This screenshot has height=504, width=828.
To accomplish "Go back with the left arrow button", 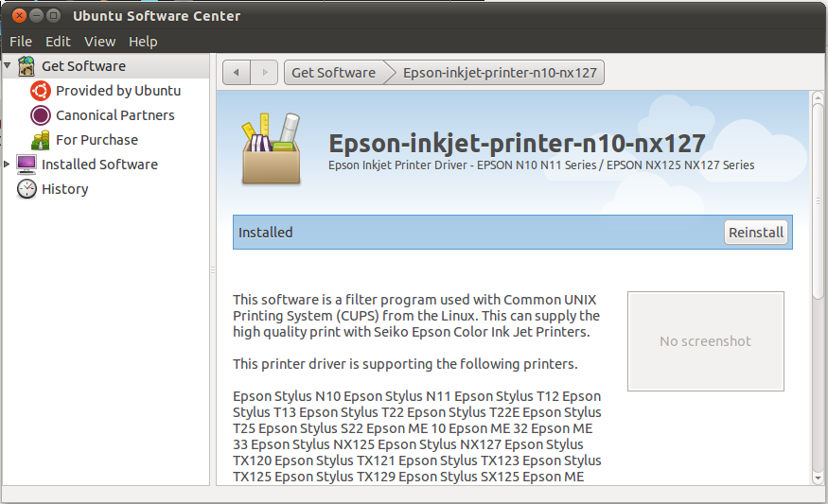I will pyautogui.click(x=236, y=72).
